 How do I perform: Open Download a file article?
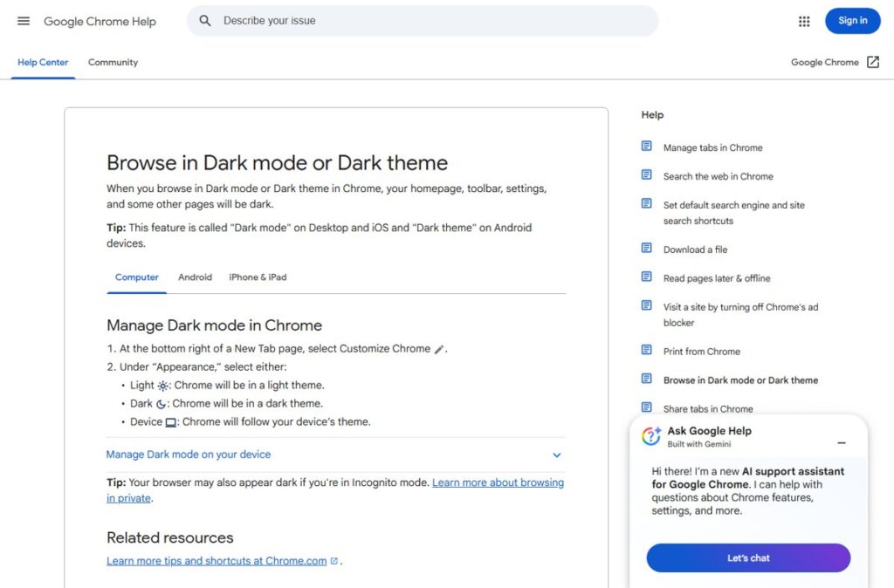tap(695, 250)
